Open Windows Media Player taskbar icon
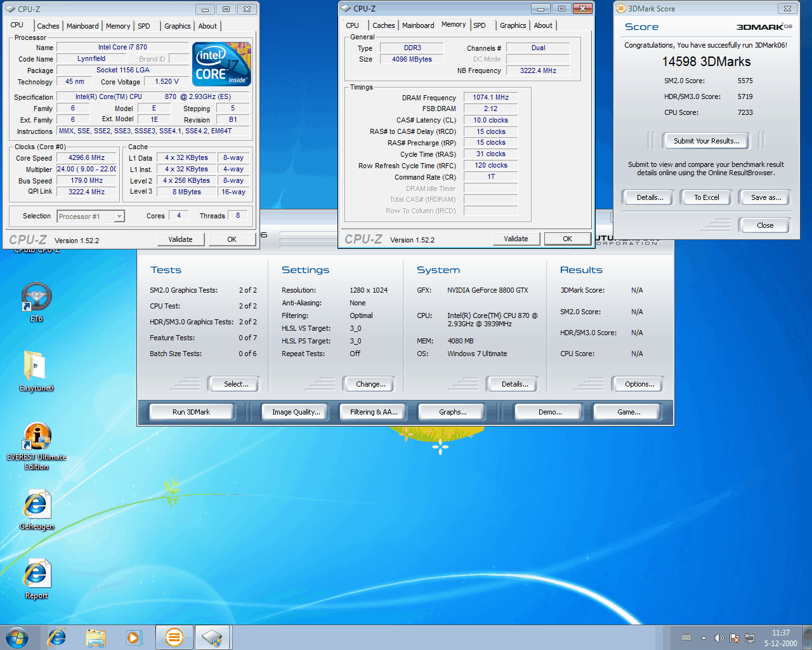The height and width of the screenshot is (650, 812). click(134, 637)
